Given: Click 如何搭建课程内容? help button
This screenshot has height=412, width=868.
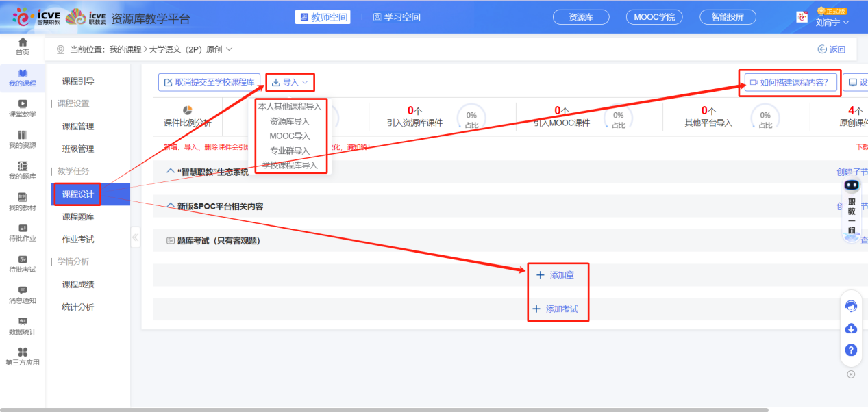Looking at the screenshot, I should (789, 83).
